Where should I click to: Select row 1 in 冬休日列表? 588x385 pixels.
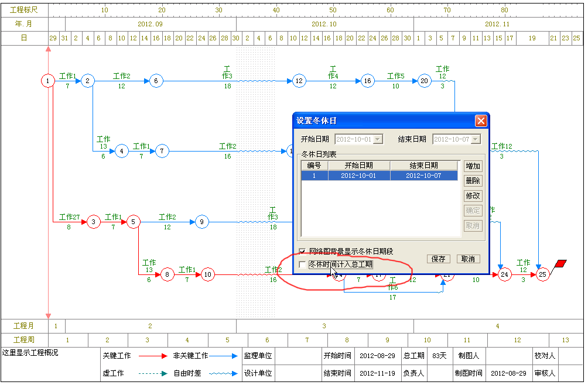(x=379, y=176)
